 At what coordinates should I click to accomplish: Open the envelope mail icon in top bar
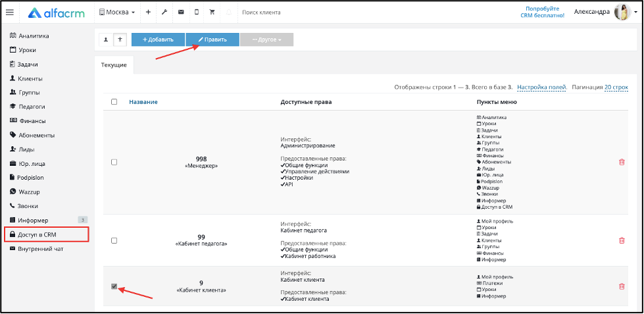pos(181,13)
